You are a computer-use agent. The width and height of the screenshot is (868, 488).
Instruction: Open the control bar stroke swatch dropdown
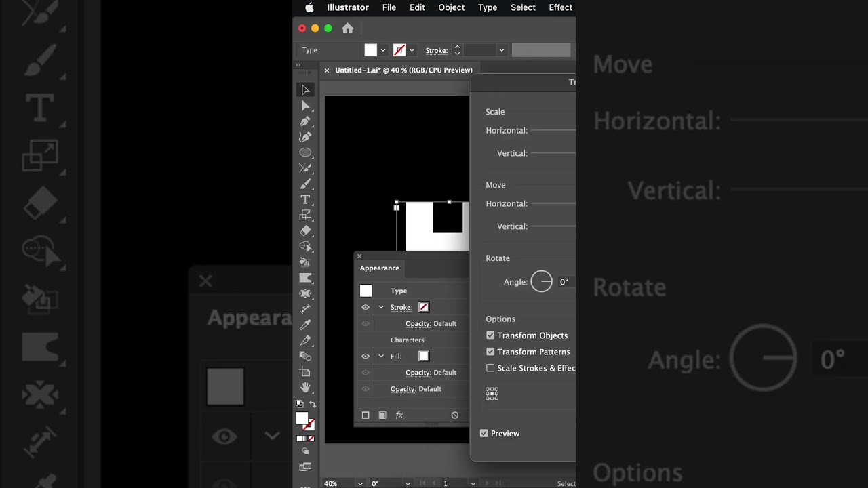(x=412, y=50)
